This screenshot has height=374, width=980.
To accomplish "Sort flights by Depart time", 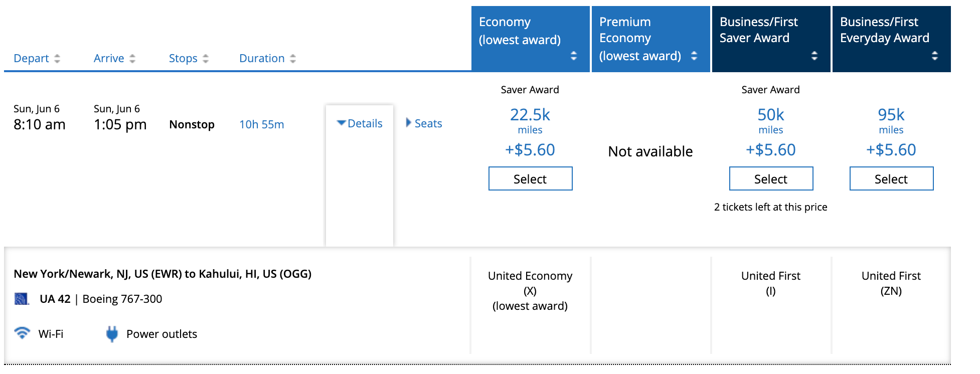I will coord(31,59).
